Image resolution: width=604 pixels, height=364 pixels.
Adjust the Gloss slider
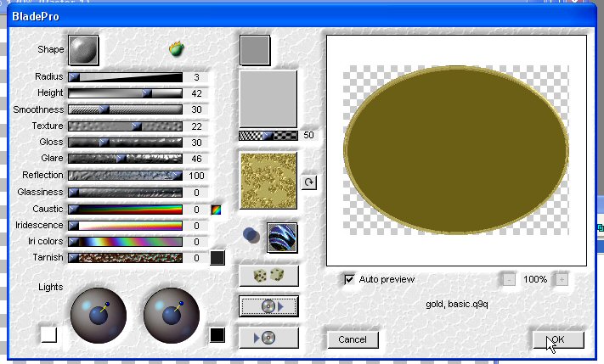coord(125,143)
